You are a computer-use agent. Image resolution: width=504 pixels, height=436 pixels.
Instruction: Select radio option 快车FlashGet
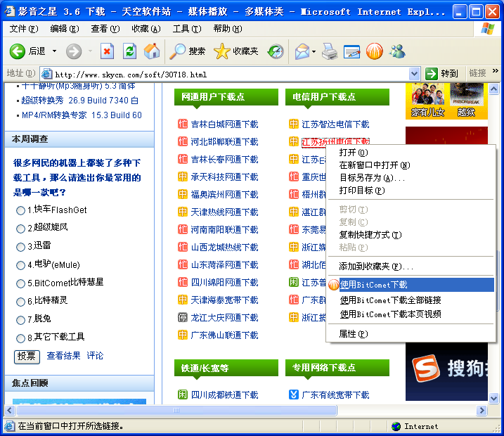click(x=20, y=210)
